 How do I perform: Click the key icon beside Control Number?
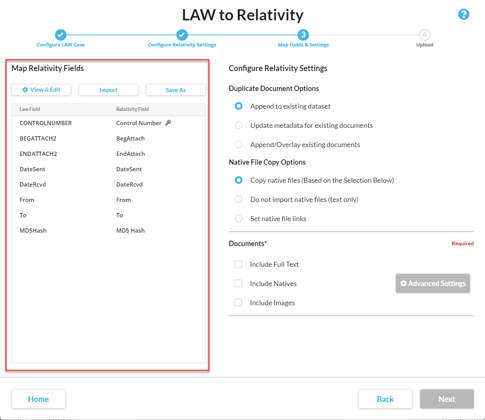(x=168, y=123)
